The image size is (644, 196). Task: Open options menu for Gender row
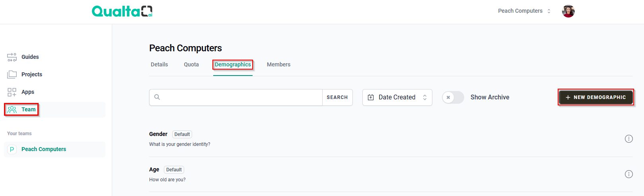tap(628, 139)
